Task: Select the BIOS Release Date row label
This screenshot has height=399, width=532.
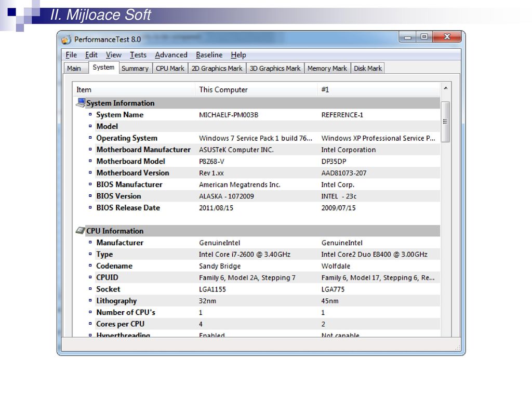Action: coord(128,208)
